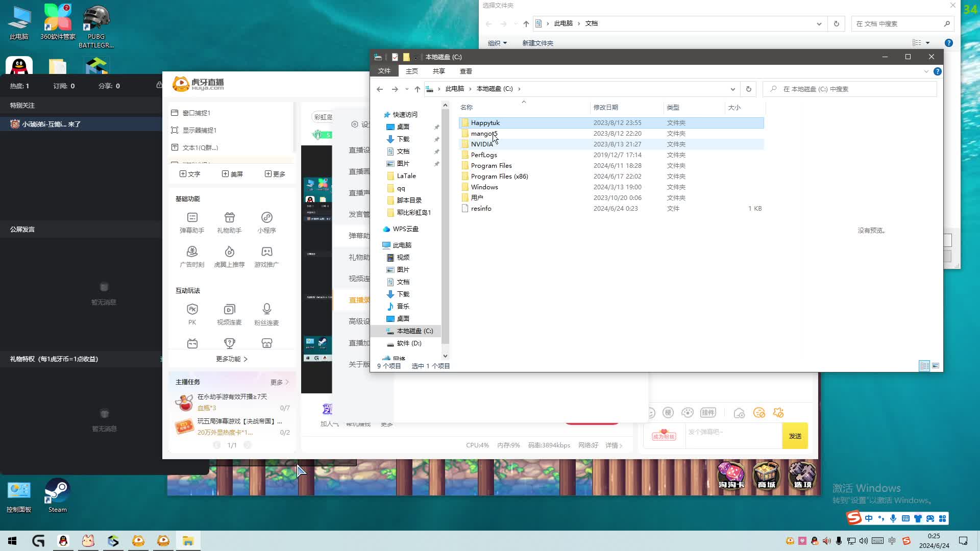980x551 pixels.
Task: Switch to details view in Explorer
Action: [924, 366]
